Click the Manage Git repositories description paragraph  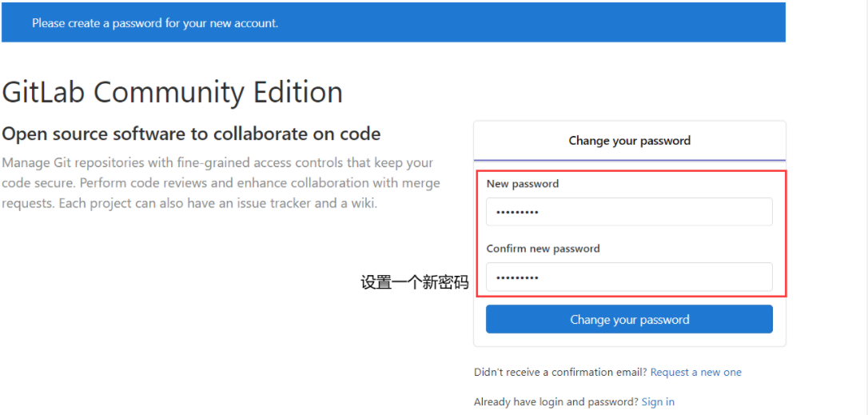coord(221,183)
